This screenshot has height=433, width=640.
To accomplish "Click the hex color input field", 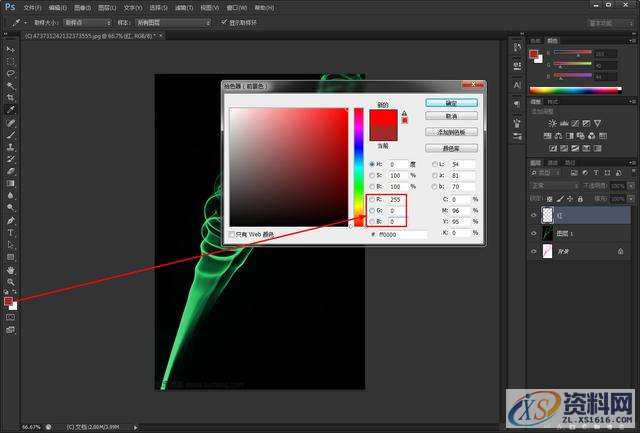I will pos(400,233).
